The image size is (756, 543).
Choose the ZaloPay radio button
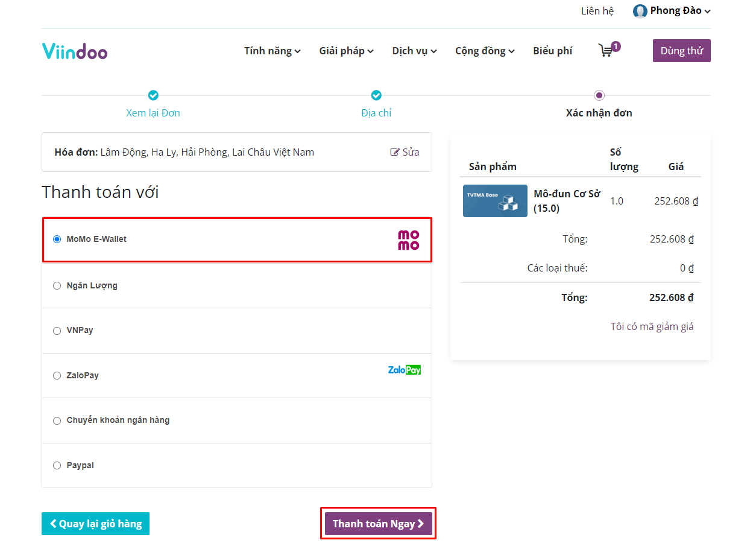click(57, 376)
